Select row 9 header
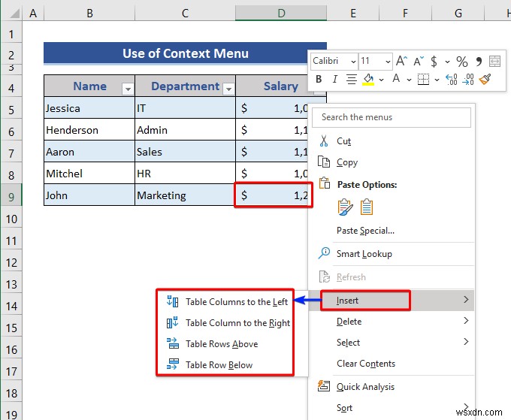 click(x=11, y=197)
